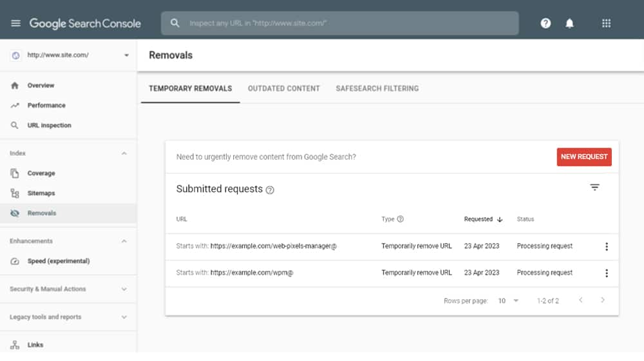Open Rows per page dropdown
Image resolution: width=644 pixels, height=361 pixels.
509,301
